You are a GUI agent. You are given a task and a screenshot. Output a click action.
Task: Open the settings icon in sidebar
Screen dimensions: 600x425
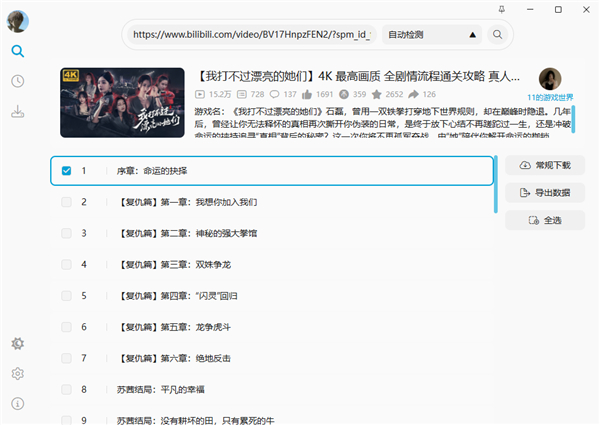click(x=18, y=374)
